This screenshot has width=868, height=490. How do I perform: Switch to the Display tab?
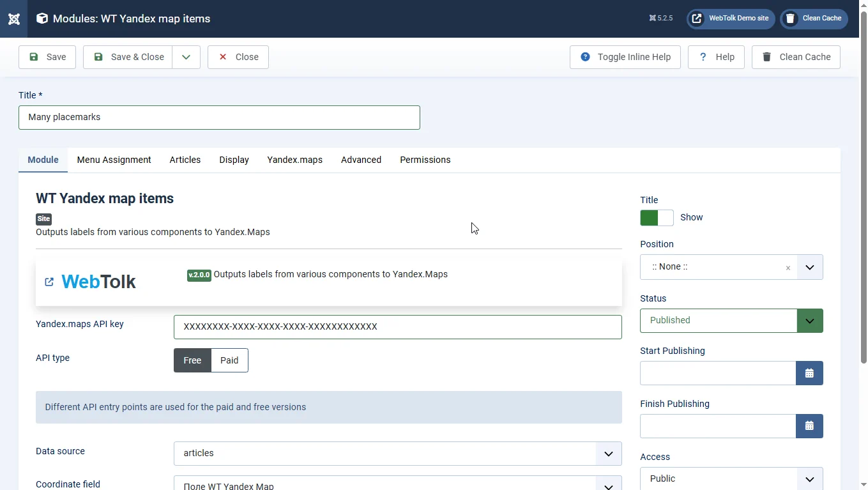(x=234, y=160)
